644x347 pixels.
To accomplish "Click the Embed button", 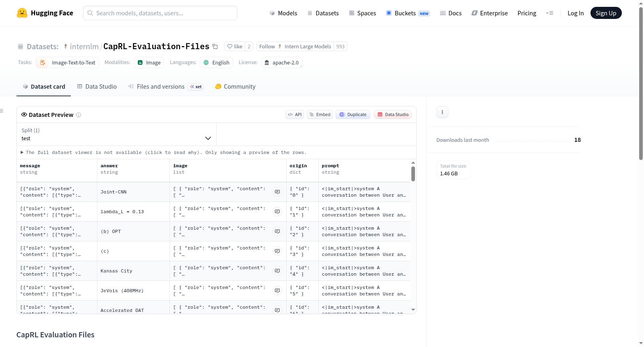I will 320,114.
